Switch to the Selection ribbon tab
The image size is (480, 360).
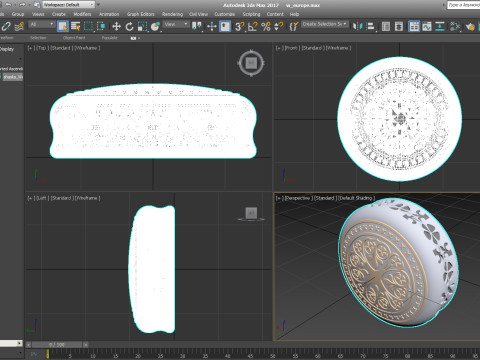tap(38, 38)
